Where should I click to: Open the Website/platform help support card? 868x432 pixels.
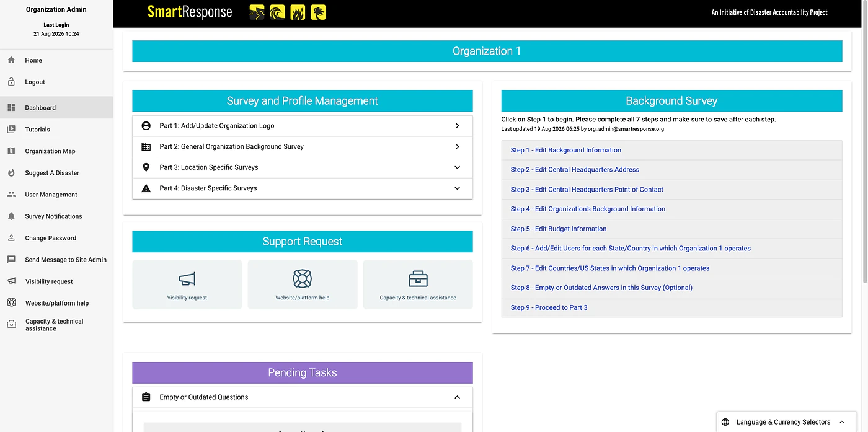click(x=303, y=284)
